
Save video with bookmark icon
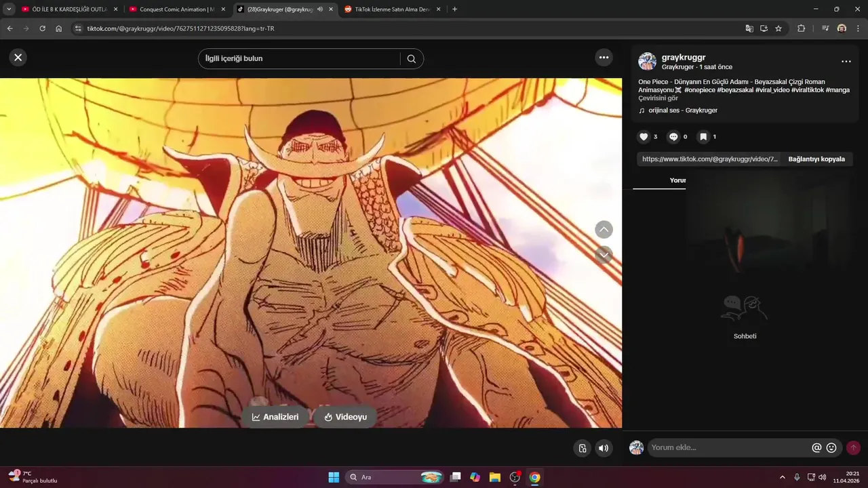click(x=703, y=136)
